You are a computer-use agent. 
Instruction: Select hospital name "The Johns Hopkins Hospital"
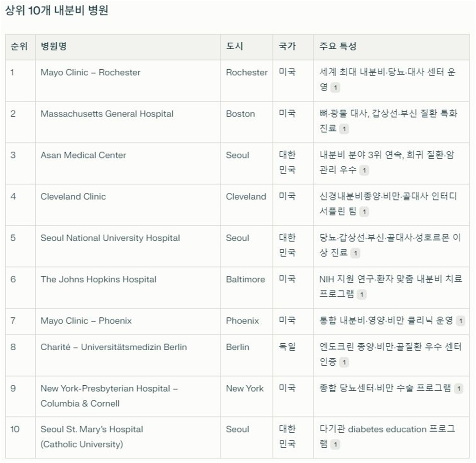[98, 279]
